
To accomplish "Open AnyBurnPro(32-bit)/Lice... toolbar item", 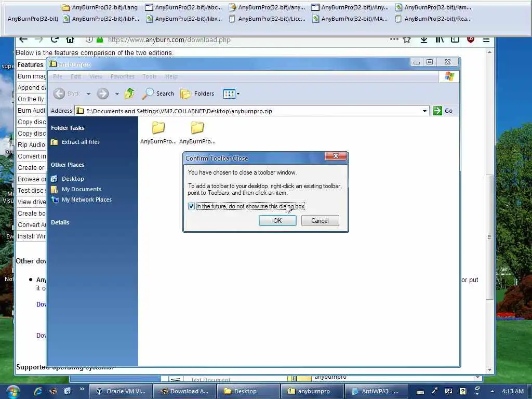I will [268, 19].
